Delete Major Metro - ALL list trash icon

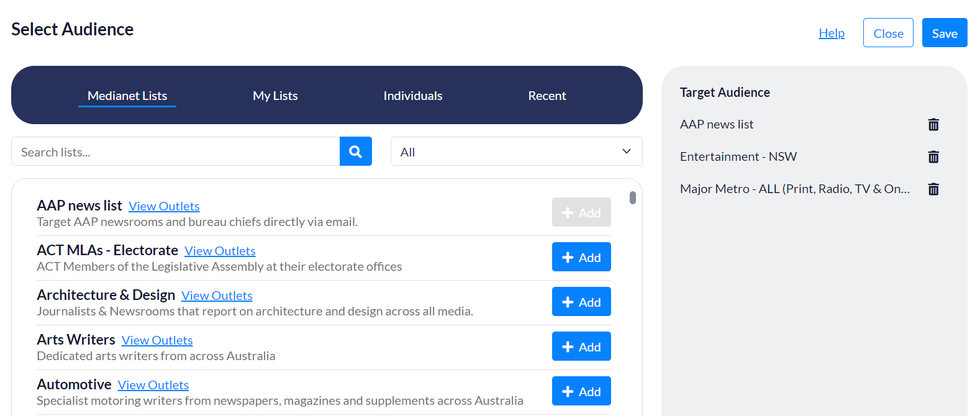tap(933, 189)
